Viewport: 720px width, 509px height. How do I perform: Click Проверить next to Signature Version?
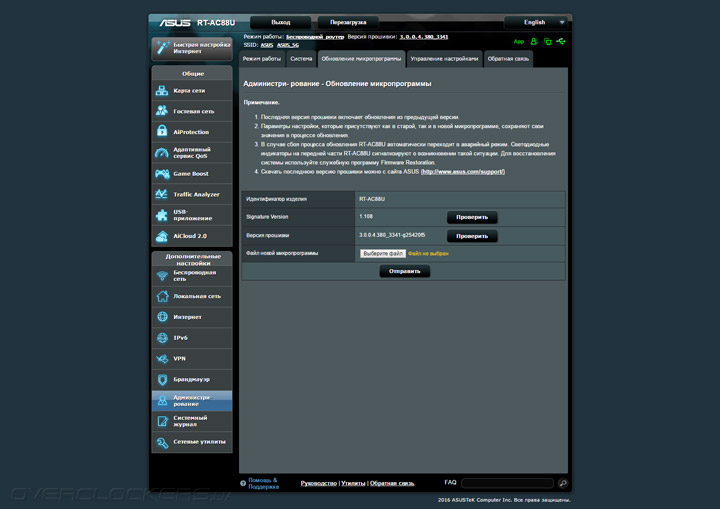tap(472, 217)
